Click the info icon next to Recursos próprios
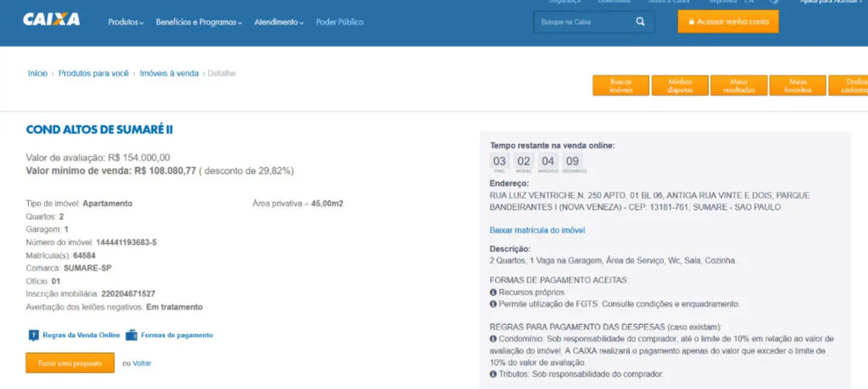This screenshot has height=389, width=868. pyautogui.click(x=493, y=293)
